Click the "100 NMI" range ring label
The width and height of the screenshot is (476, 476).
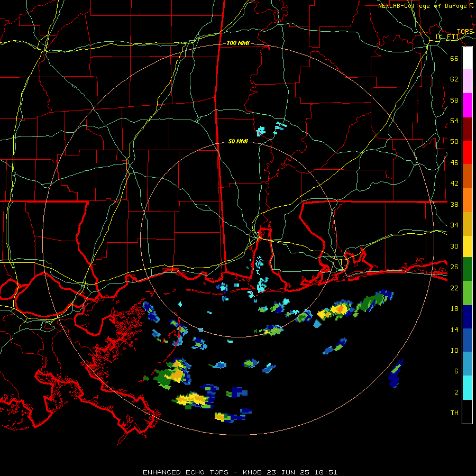(238, 43)
